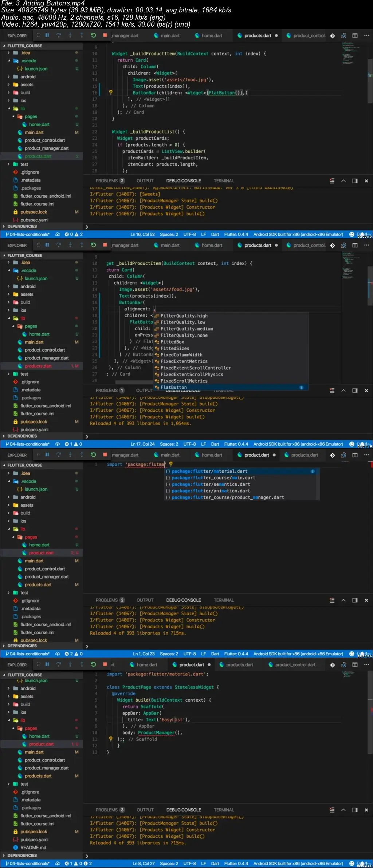Screen dimensions: 373x868
Task: Click the horizontal scrollbar under the second frame's editor
Action: (x=134, y=382)
